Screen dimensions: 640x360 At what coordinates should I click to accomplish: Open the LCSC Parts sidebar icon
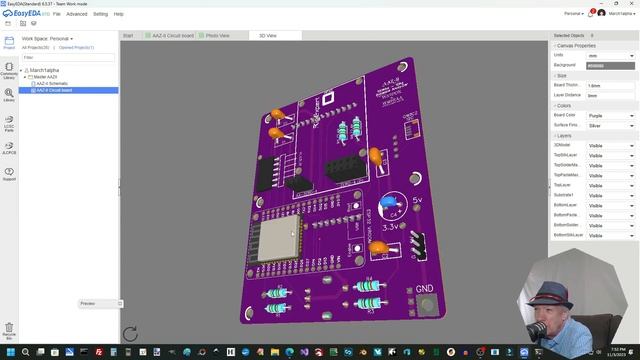(x=9, y=123)
